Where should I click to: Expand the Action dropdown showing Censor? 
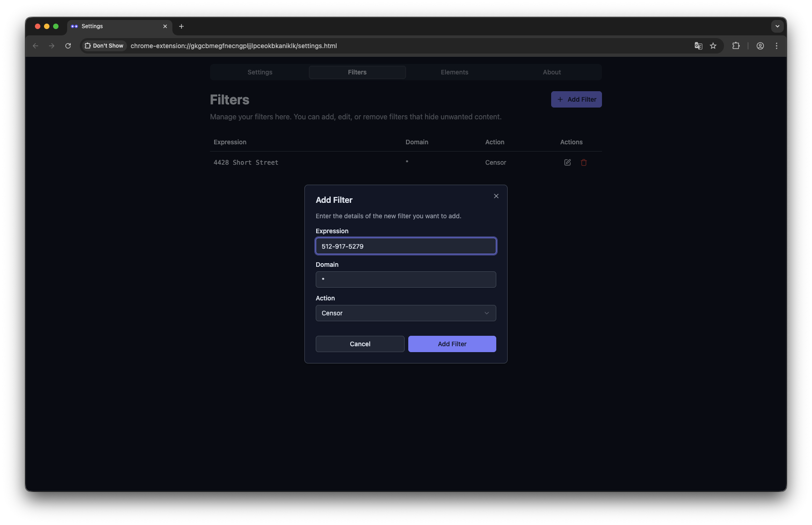click(406, 313)
